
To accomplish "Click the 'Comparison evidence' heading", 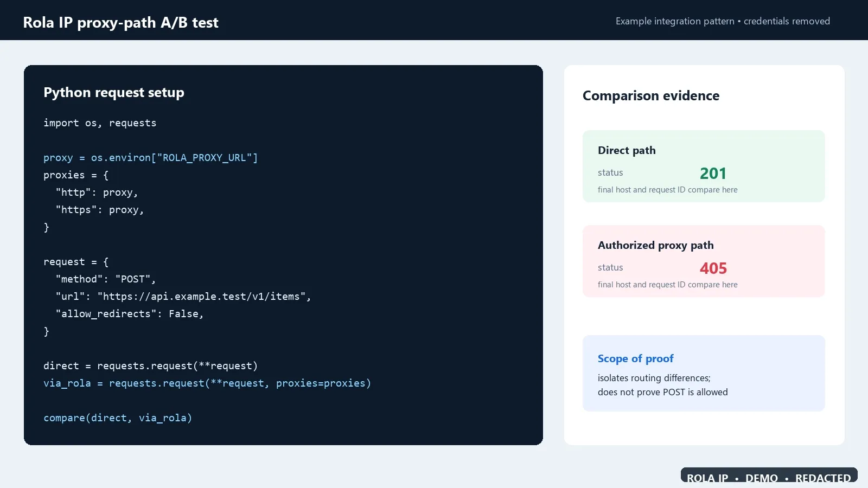I will [x=651, y=95].
